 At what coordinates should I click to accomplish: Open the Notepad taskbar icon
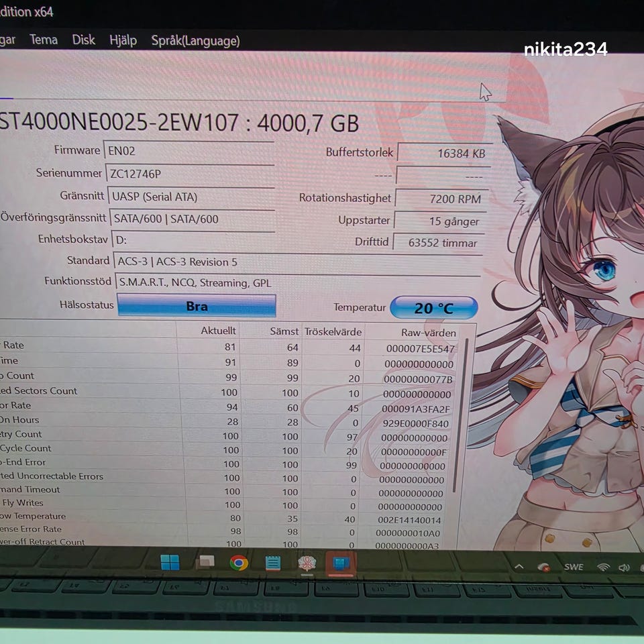(x=273, y=563)
